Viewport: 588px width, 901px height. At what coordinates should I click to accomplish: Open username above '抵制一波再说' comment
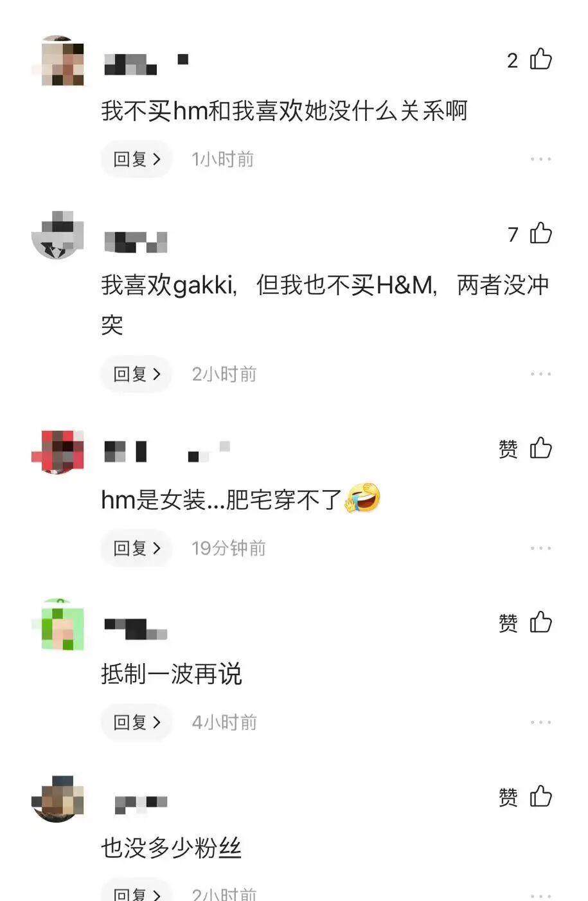pyautogui.click(x=136, y=628)
